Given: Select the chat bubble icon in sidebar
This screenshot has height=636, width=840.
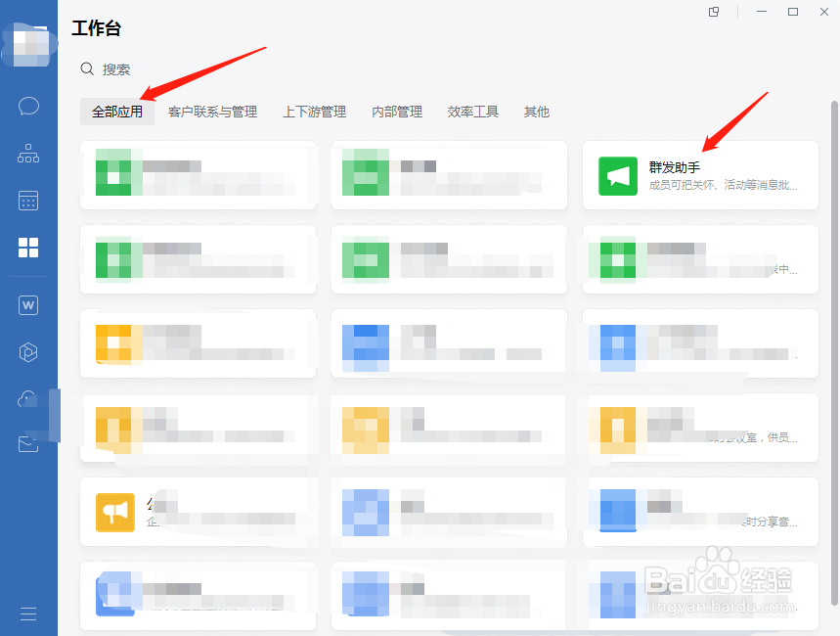Looking at the screenshot, I should 28,106.
